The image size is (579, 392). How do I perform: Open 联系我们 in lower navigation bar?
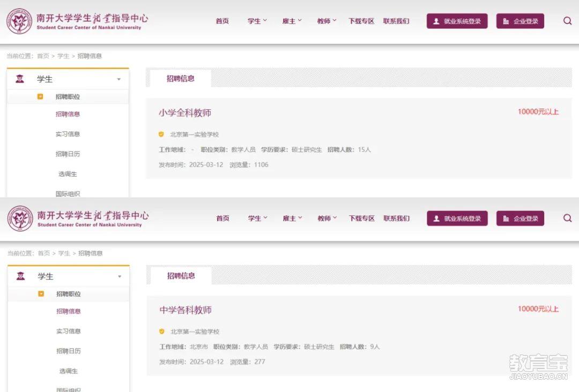397,218
